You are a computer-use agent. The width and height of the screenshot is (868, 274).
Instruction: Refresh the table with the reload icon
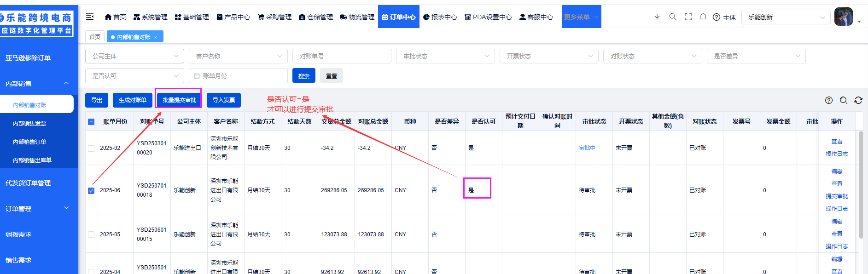pyautogui.click(x=858, y=100)
